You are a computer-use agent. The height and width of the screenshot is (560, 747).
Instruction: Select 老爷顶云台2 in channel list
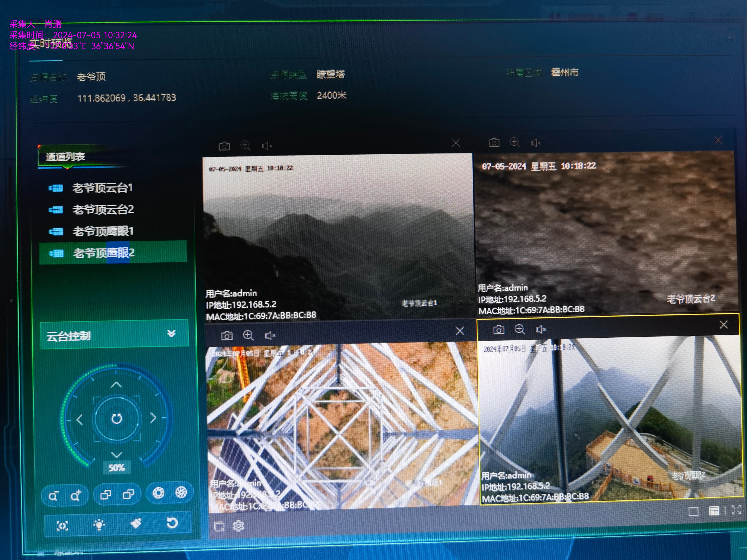(103, 210)
